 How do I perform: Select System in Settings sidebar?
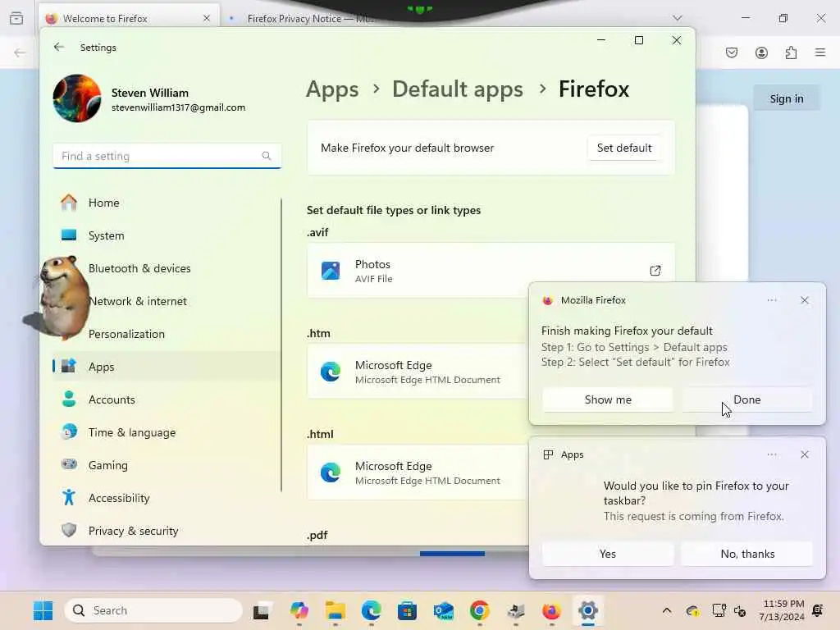click(167, 235)
